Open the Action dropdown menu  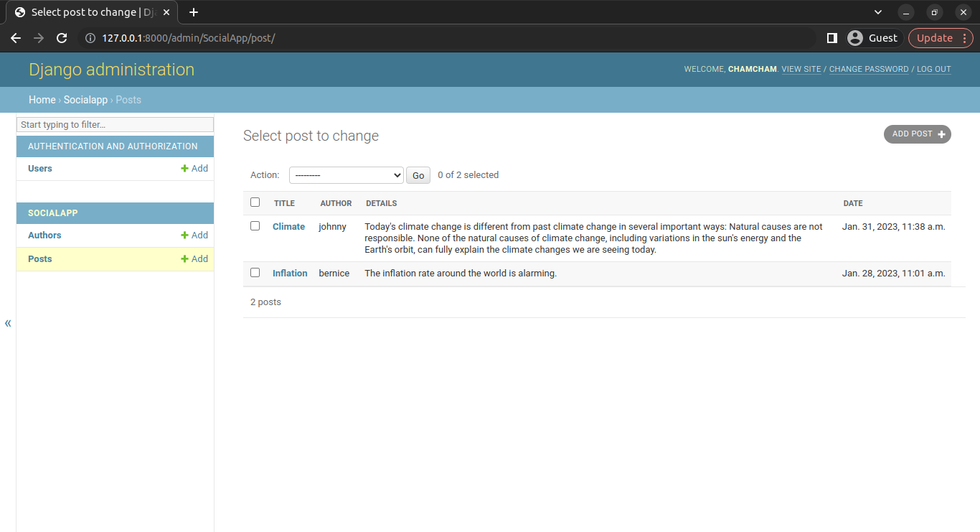(346, 175)
